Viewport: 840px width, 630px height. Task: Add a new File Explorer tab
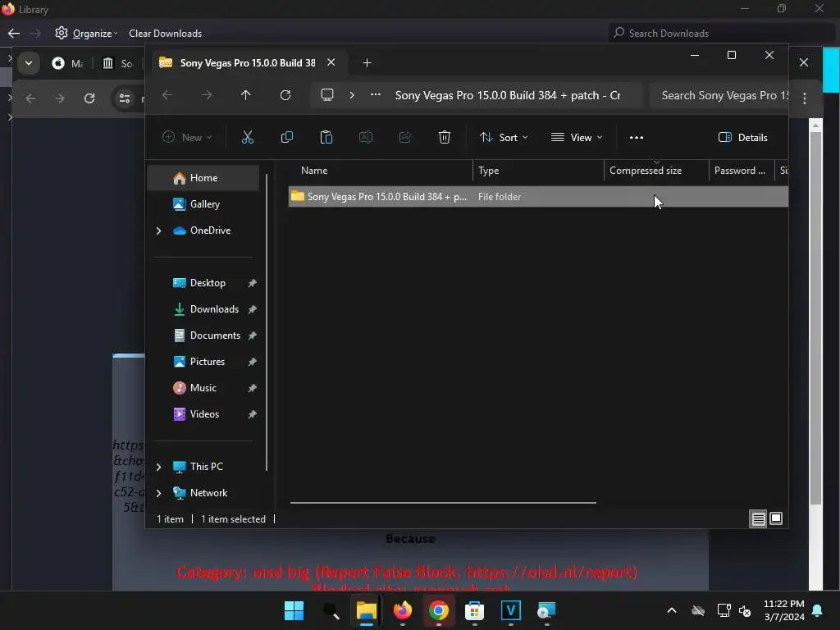[x=367, y=62]
